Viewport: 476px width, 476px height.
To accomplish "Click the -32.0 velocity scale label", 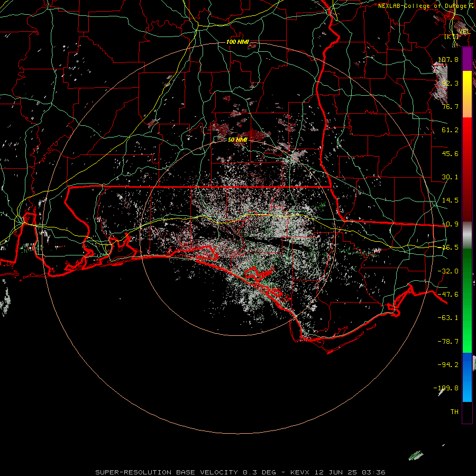I will point(448,271).
